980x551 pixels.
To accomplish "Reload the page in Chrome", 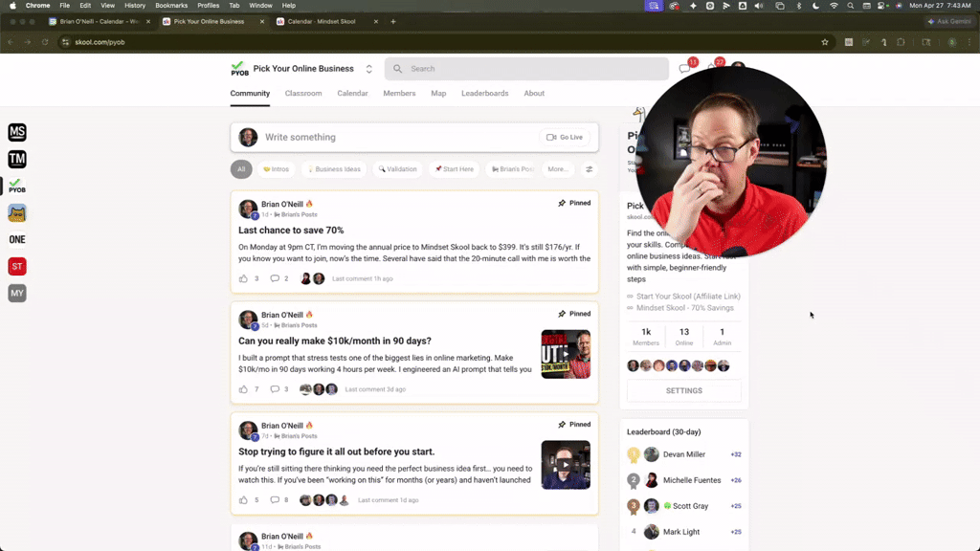I will coord(45,42).
